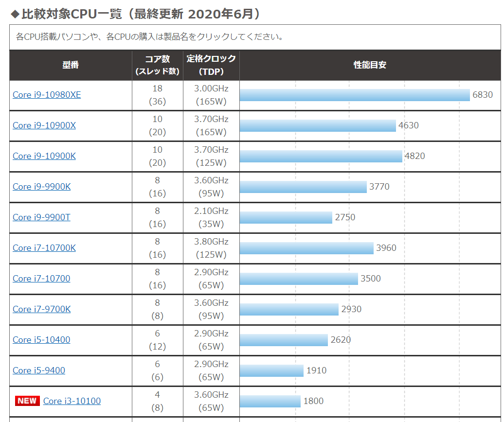
Task: Click the 6830 performance bar
Action: click(355, 95)
